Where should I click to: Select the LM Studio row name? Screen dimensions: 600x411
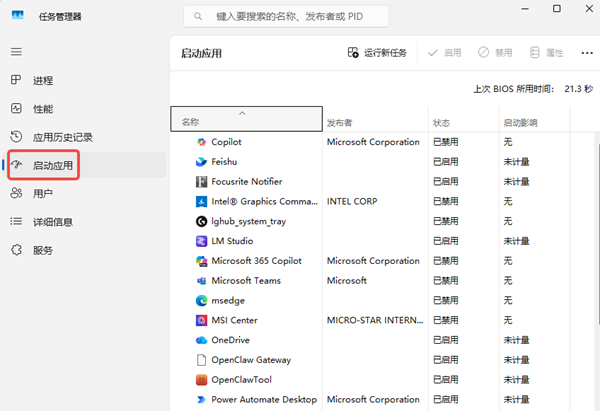(x=232, y=241)
